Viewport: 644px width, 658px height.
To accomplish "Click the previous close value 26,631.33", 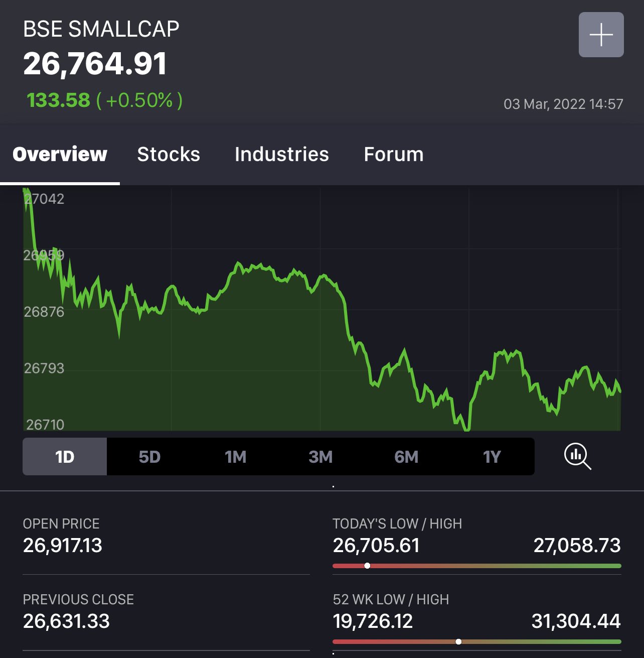I will tap(66, 621).
